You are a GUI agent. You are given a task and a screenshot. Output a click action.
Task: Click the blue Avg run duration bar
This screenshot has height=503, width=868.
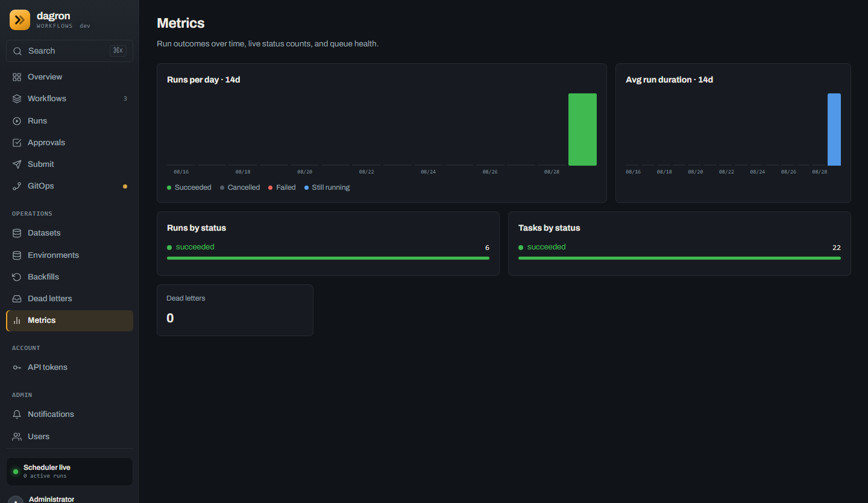pos(834,130)
